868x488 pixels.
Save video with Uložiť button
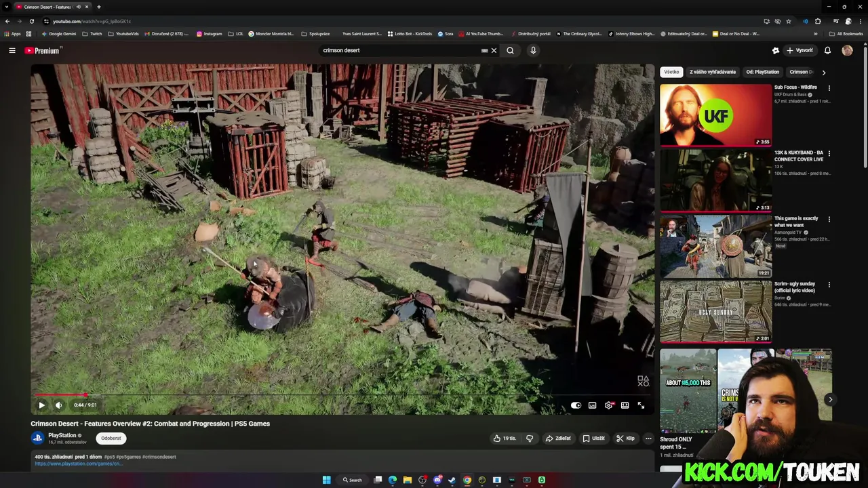(x=593, y=439)
